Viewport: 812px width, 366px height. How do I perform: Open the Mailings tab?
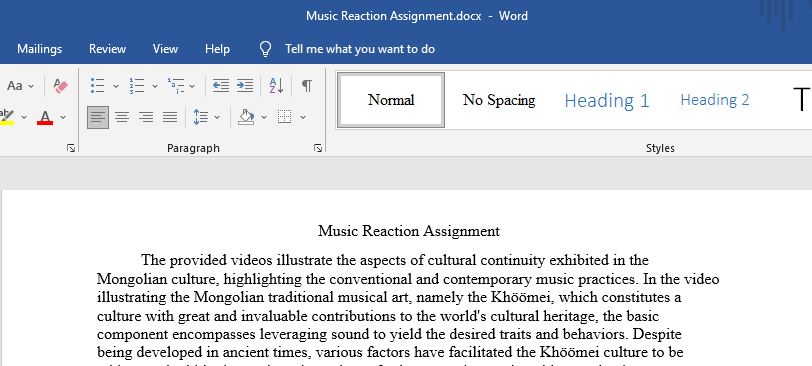(x=39, y=49)
